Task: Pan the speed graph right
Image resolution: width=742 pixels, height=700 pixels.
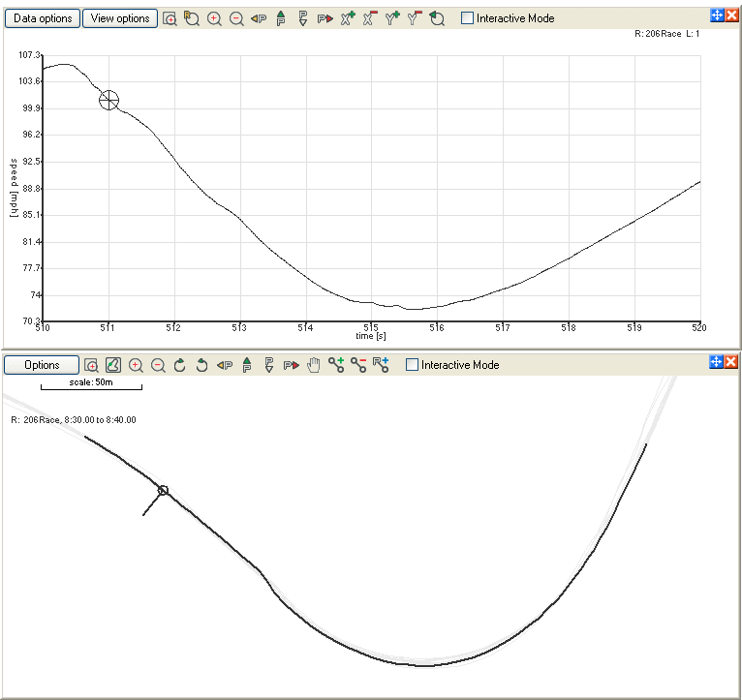Action: [325, 18]
